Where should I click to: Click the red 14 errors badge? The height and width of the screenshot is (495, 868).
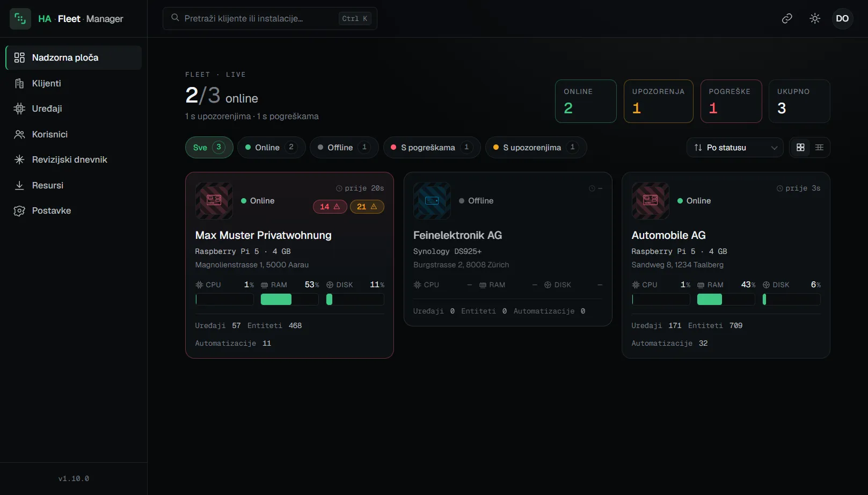(x=330, y=207)
